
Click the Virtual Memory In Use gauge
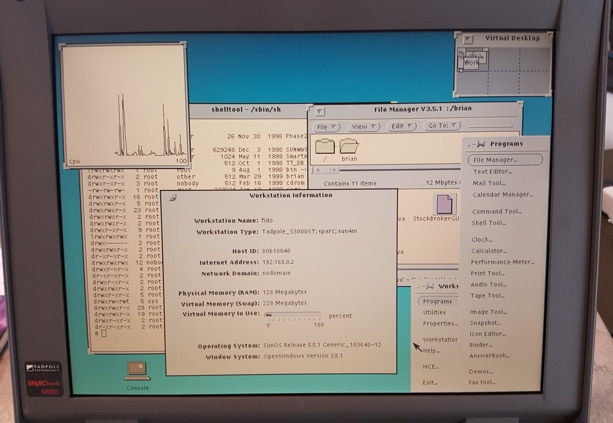(x=293, y=314)
